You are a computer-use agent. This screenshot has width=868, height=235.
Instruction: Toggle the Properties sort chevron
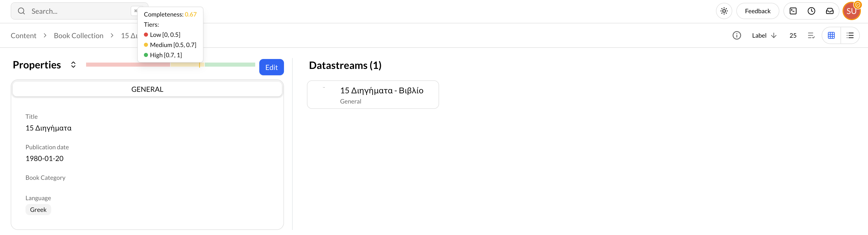click(73, 64)
